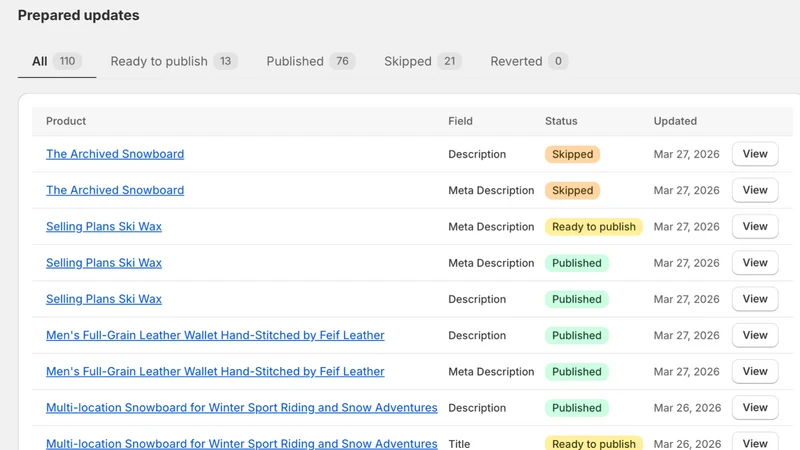Image resolution: width=800 pixels, height=450 pixels.
Task: View Ski Wax published Meta Description update
Action: (755, 263)
